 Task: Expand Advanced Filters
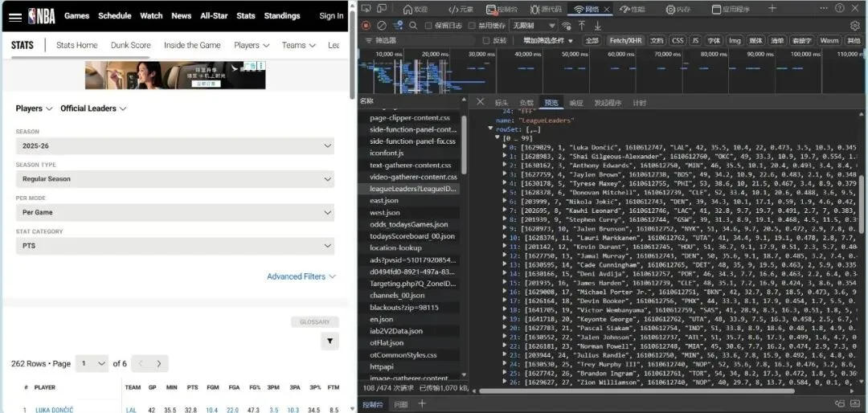pyautogui.click(x=301, y=276)
